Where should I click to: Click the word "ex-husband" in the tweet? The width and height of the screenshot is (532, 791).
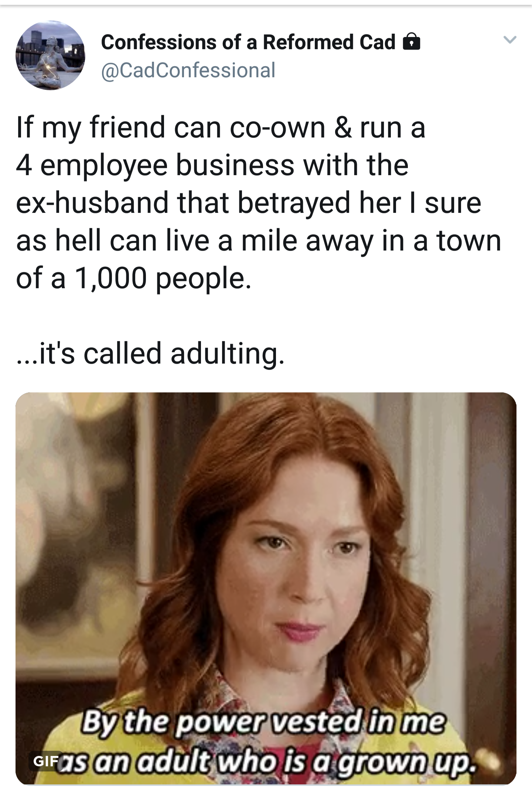pyautogui.click(x=92, y=202)
